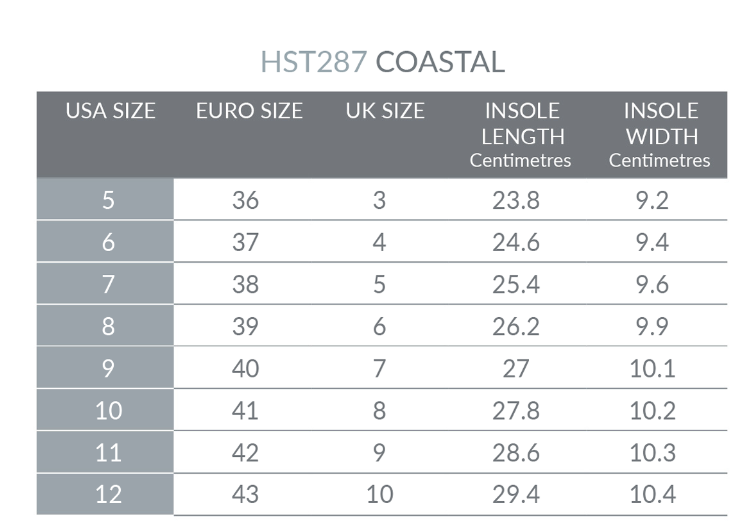Click insole width 10.4 value

tap(653, 494)
